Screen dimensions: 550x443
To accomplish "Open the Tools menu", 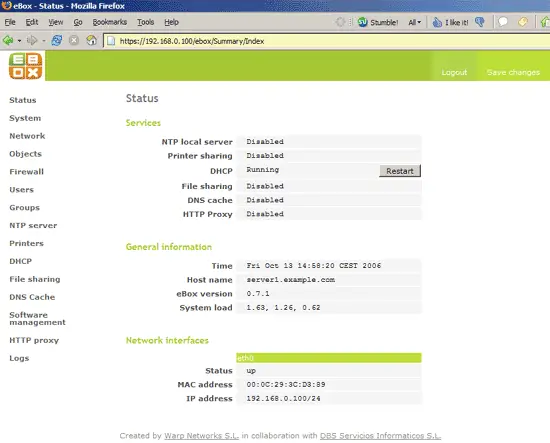I will tap(146, 22).
